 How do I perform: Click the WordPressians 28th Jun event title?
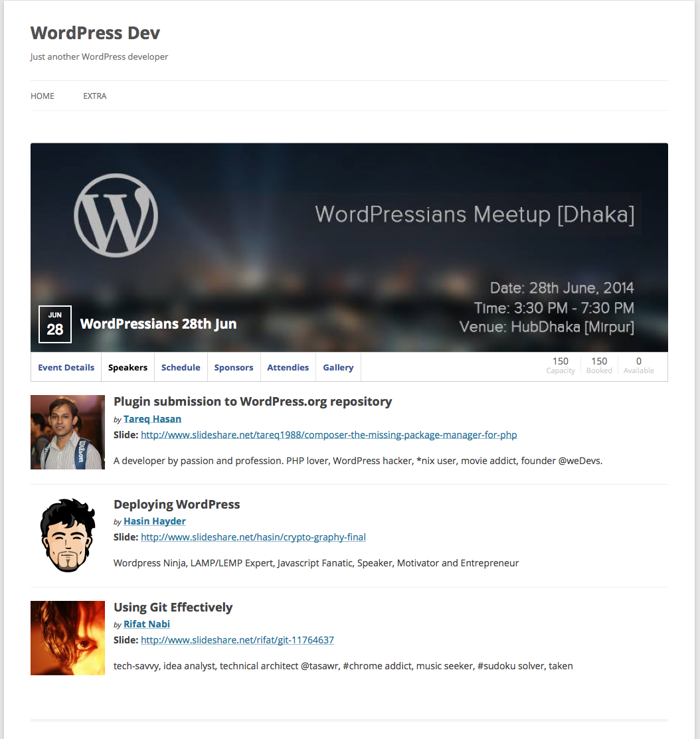pos(158,324)
